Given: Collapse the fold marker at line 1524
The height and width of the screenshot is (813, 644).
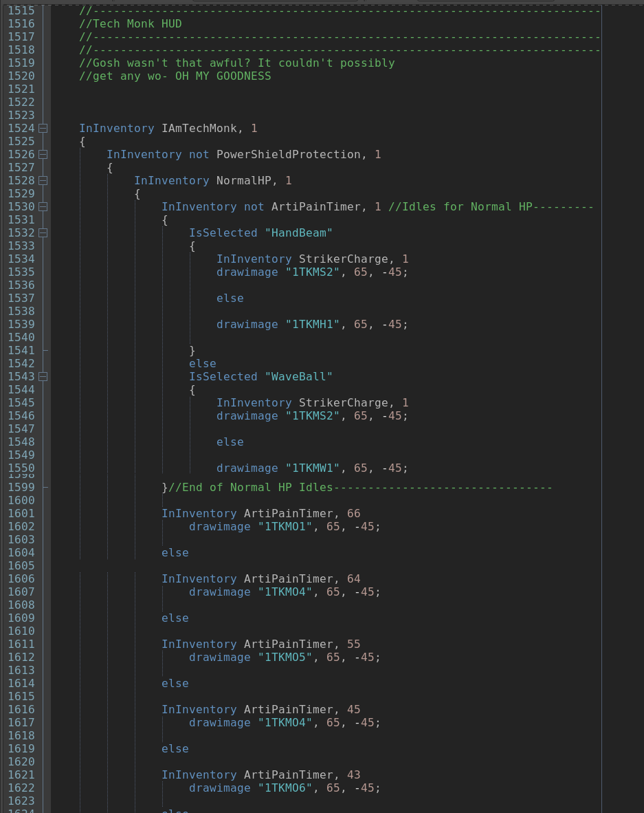Looking at the screenshot, I should click(x=43, y=128).
